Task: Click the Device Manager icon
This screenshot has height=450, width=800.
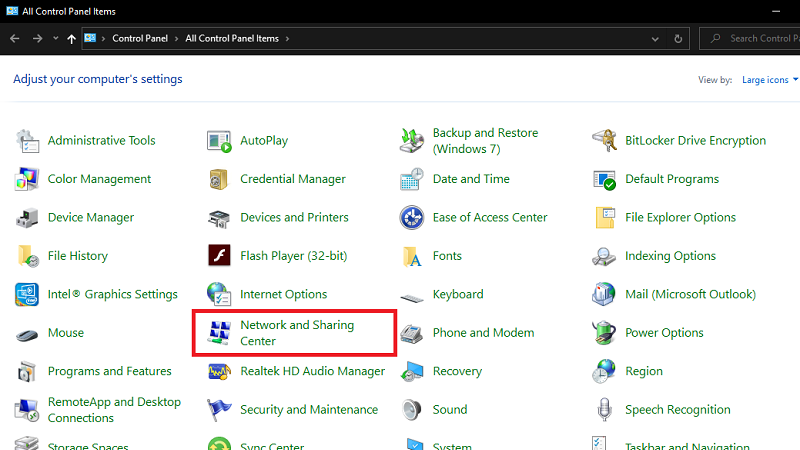Action: coord(27,218)
